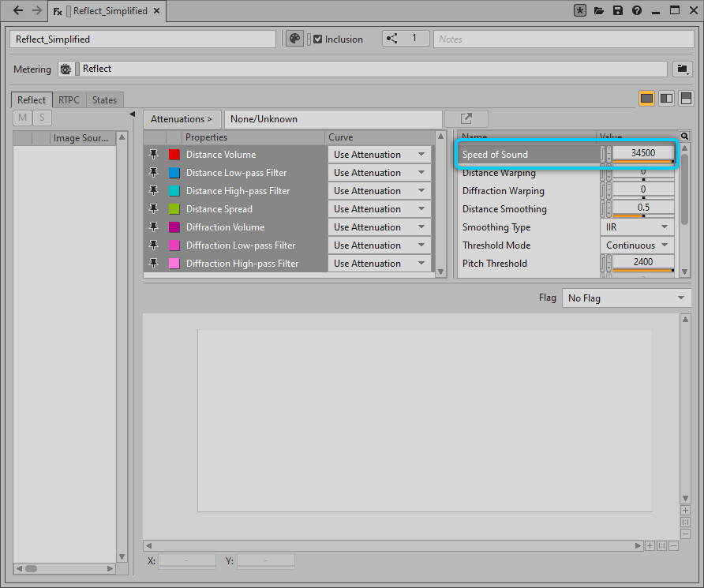Click the pin icon for Distance Volume
Image resolution: width=704 pixels, height=588 pixels.
point(154,155)
